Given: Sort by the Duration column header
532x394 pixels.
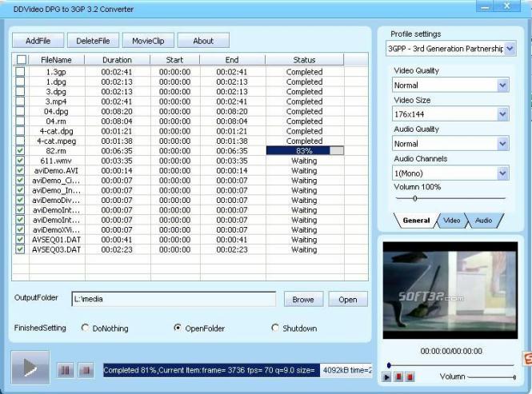Looking at the screenshot, I should [x=117, y=60].
